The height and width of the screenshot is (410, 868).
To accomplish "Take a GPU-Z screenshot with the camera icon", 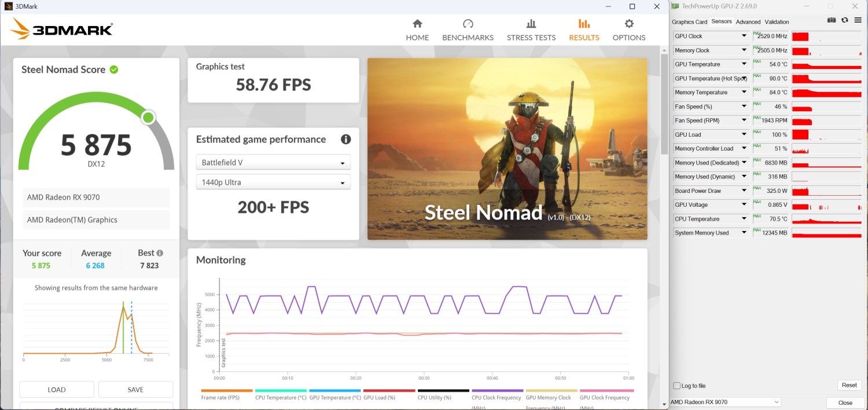I will pos(831,20).
